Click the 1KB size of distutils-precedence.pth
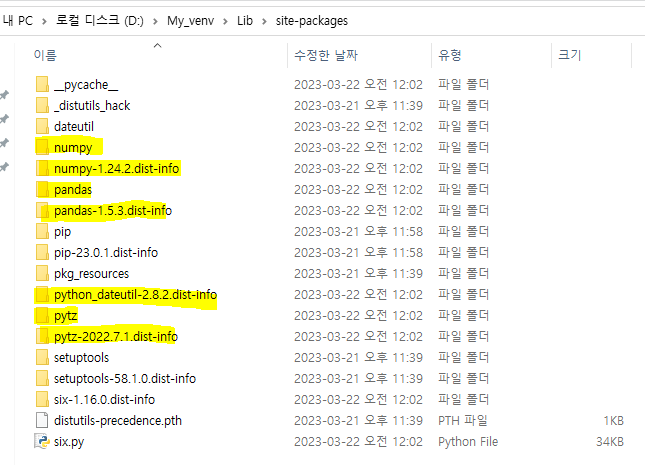The height and width of the screenshot is (465, 645). tap(613, 421)
